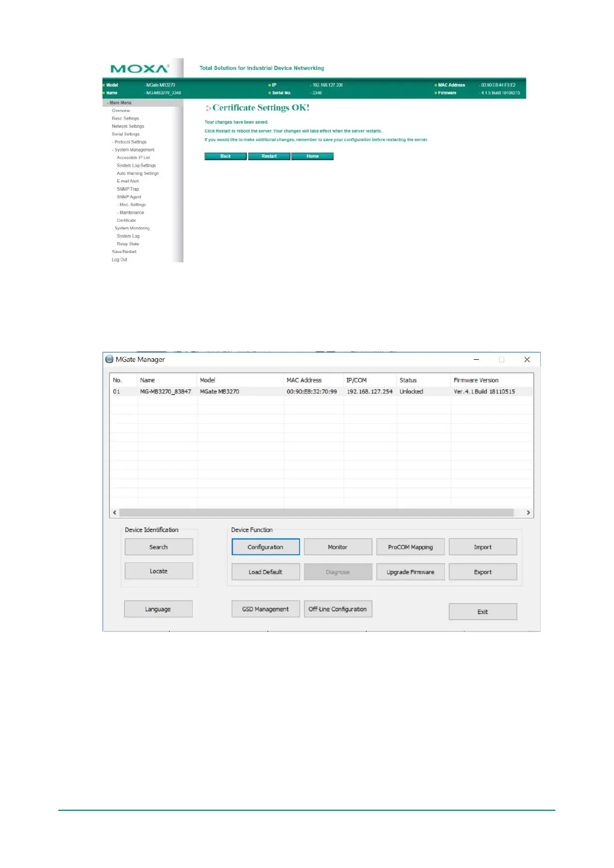Click the Status column header

click(424, 380)
